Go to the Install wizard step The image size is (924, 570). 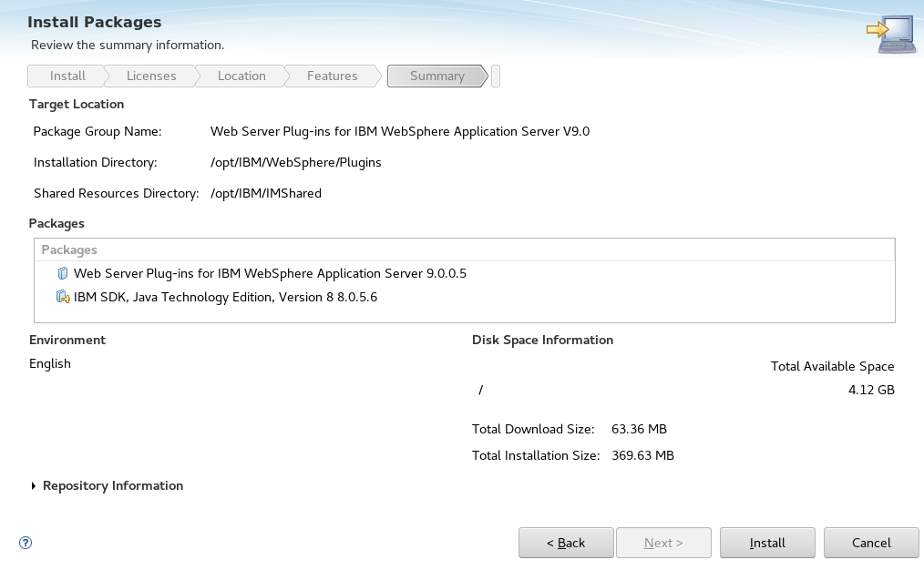pos(67,76)
